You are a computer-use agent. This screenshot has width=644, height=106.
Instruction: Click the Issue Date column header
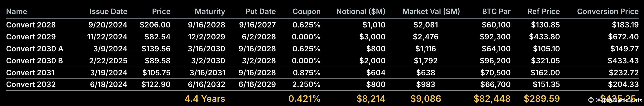coord(108,11)
